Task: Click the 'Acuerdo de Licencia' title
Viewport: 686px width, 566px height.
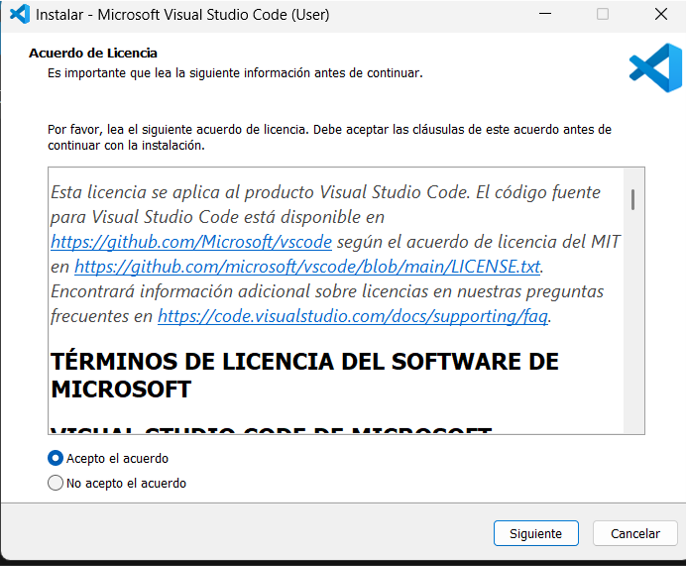Action: [93, 53]
